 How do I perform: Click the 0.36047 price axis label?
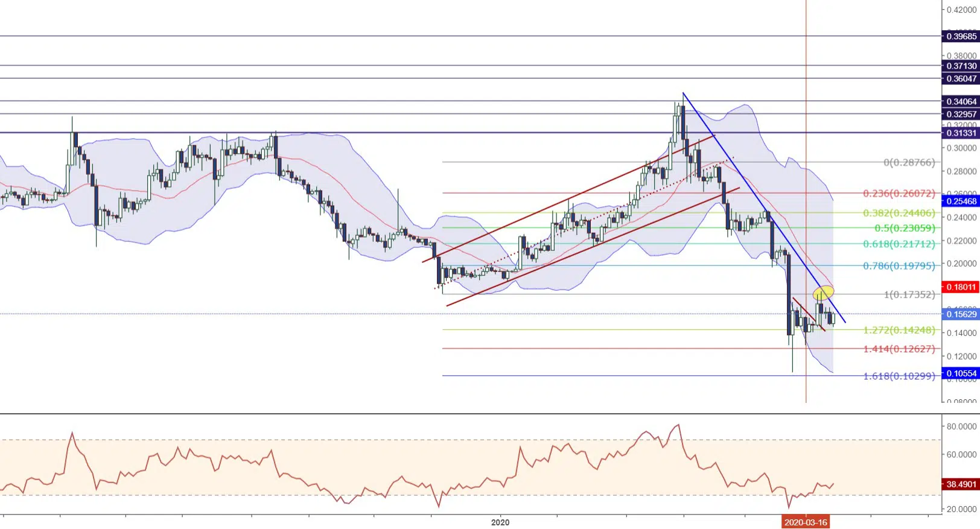[x=961, y=78]
